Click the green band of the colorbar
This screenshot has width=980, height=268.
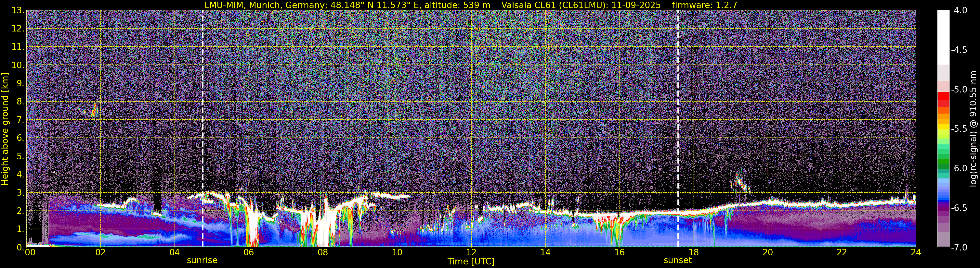(x=943, y=162)
